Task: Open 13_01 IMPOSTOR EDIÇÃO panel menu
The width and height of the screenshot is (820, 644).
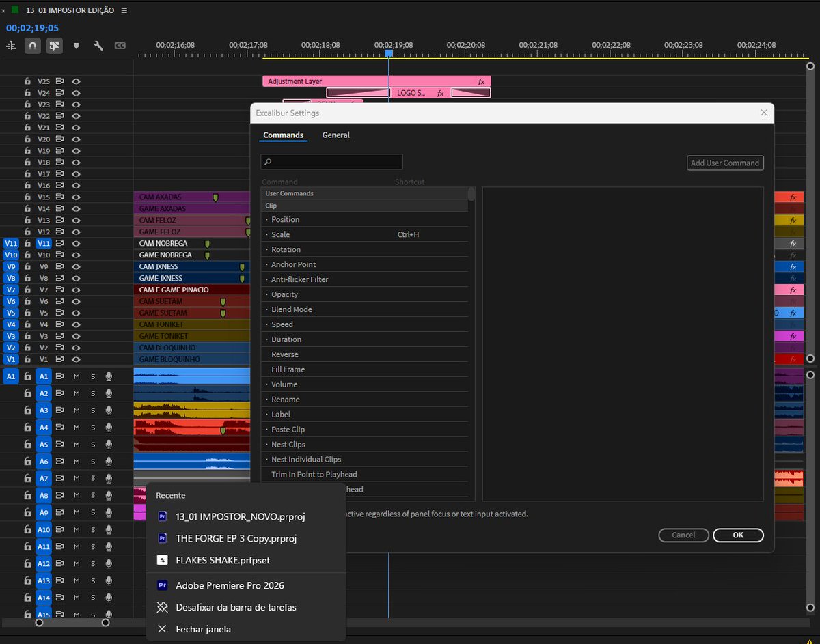Action: (124, 10)
